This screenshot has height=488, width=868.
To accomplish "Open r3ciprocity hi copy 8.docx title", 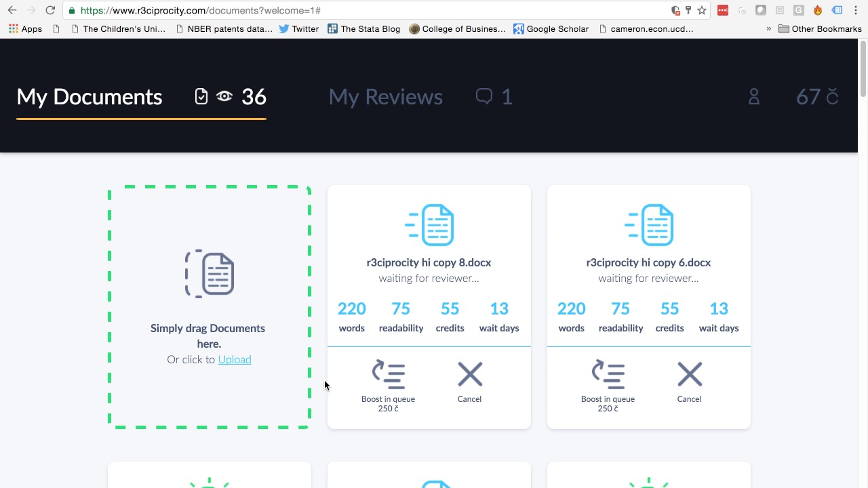I will [429, 262].
